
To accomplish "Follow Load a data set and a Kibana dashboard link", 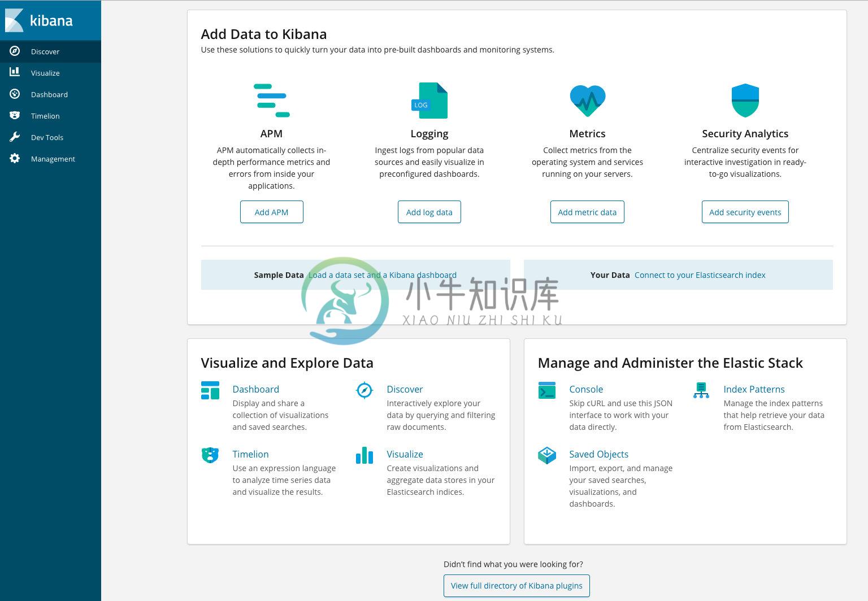I will pos(383,275).
